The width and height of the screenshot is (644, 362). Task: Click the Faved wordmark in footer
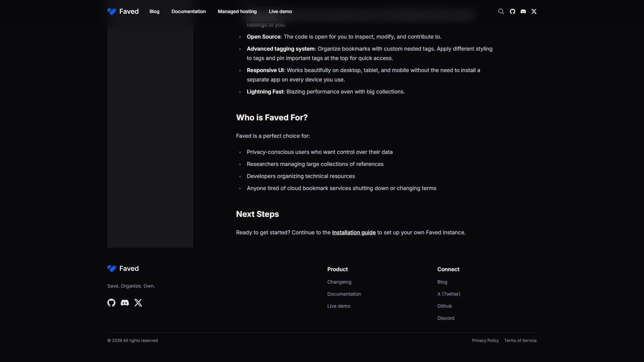tap(129, 268)
